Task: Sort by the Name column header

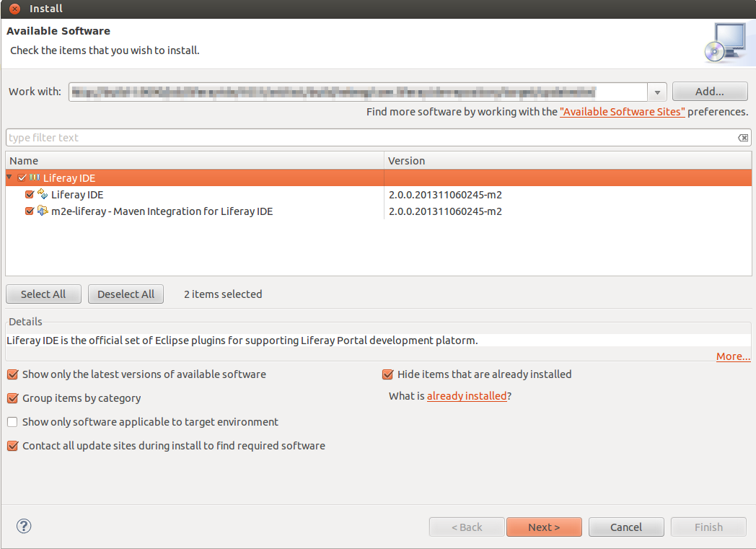Action: [195, 161]
